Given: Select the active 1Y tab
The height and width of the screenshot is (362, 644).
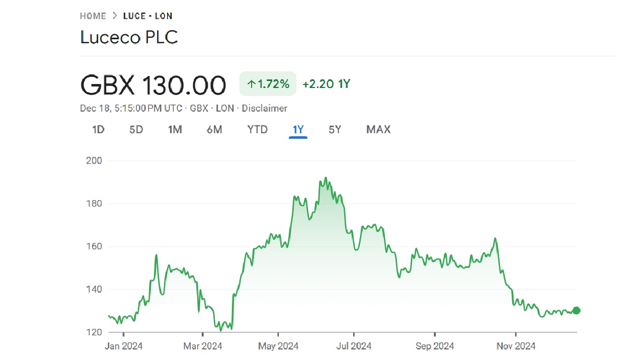Looking at the screenshot, I should tap(298, 130).
